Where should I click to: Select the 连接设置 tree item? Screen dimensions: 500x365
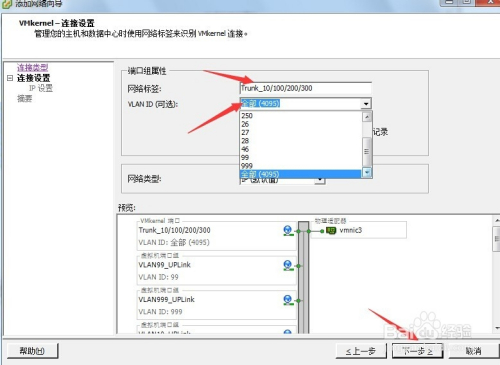pyautogui.click(x=33, y=78)
